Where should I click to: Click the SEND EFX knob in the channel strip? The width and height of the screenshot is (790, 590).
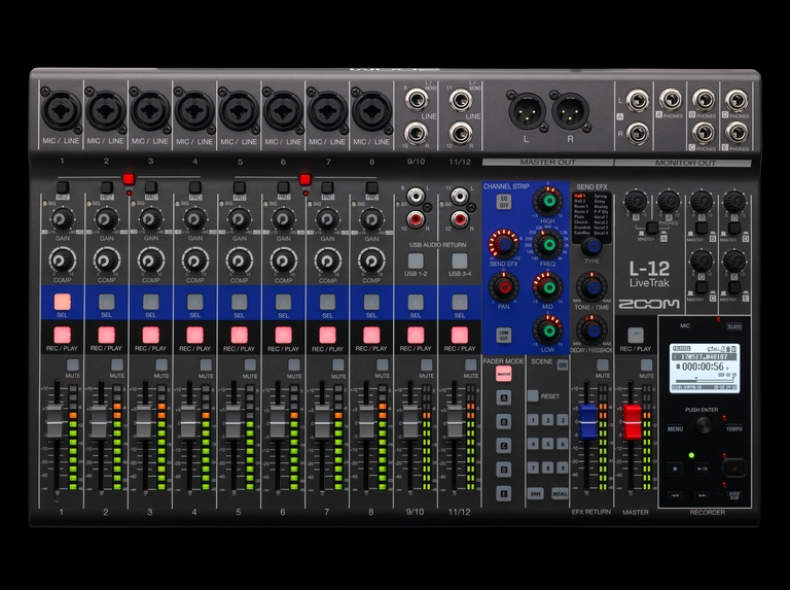[x=504, y=244]
